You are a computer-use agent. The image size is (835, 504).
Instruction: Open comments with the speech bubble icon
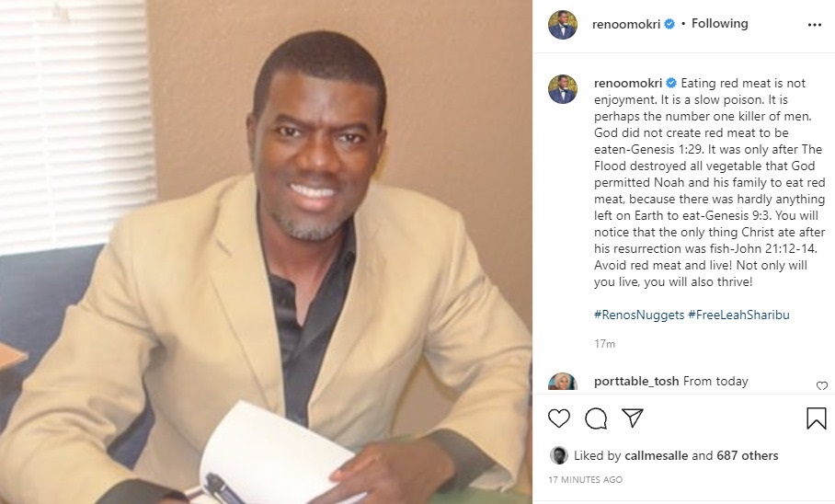click(595, 418)
